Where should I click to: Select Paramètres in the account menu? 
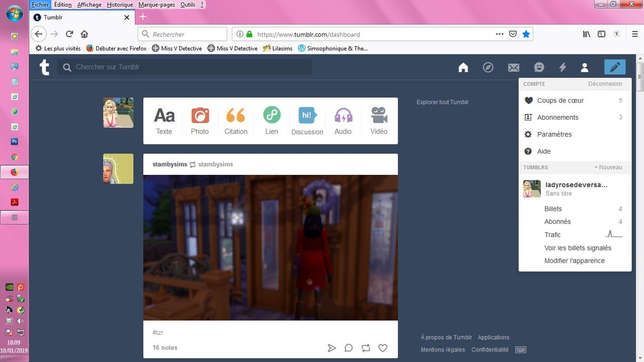(x=554, y=134)
